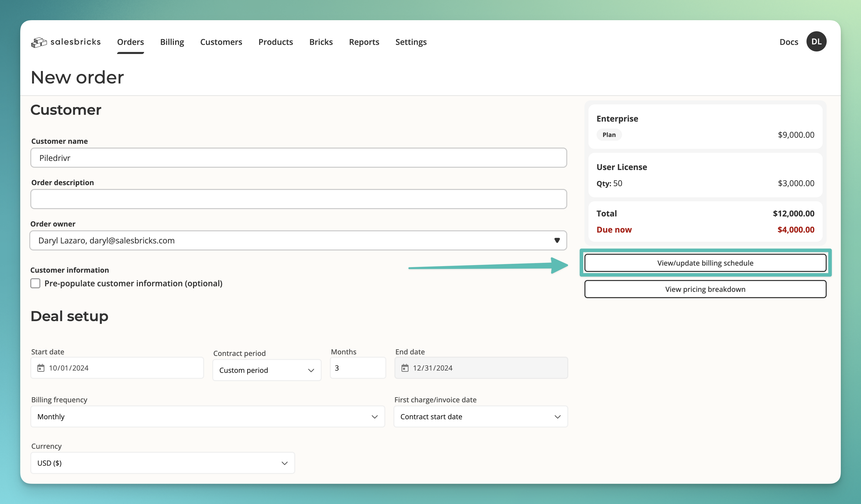Expand First charge/invoice date dropdown
Viewport: 861px width, 504px height.
[x=480, y=416]
